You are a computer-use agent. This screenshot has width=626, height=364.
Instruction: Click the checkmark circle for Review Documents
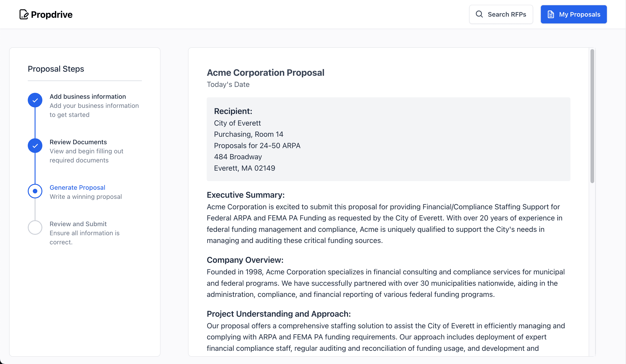point(35,146)
